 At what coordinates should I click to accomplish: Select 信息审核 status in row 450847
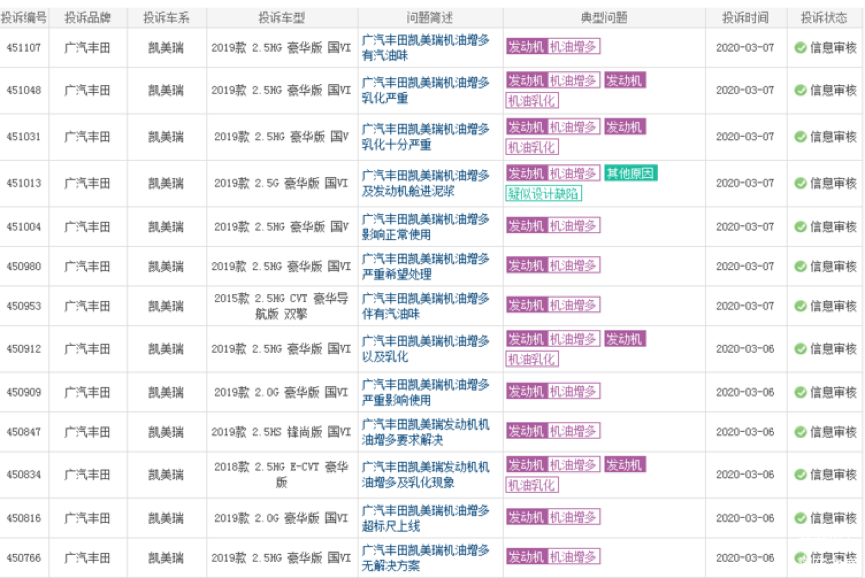(x=833, y=432)
